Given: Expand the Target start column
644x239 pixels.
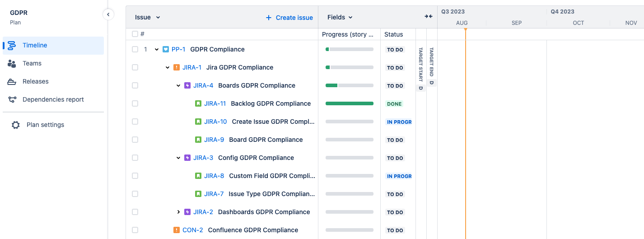Looking at the screenshot, I should coord(420,69).
